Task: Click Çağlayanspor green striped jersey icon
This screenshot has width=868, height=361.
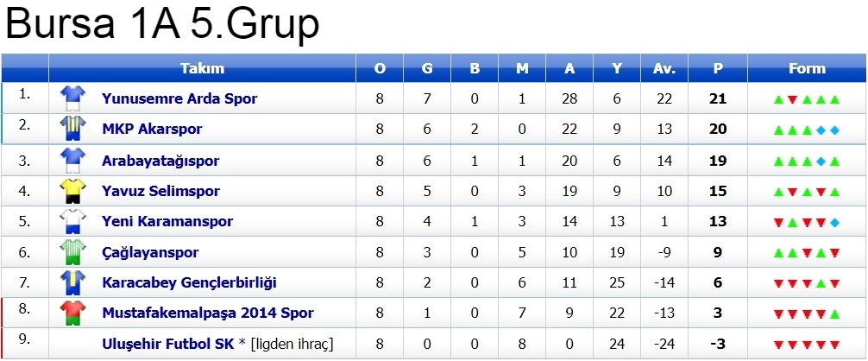Action: pos(72,252)
